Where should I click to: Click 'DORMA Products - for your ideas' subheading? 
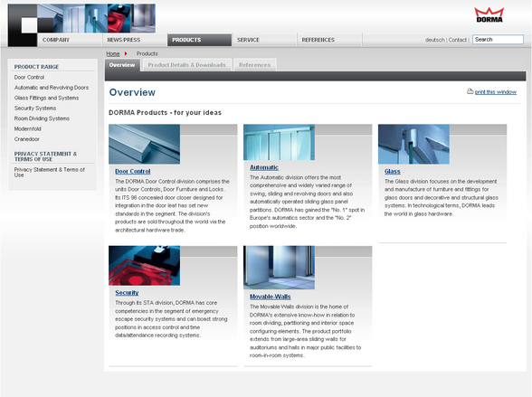tap(165, 112)
